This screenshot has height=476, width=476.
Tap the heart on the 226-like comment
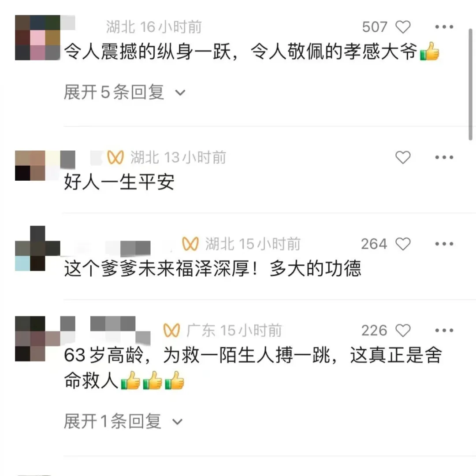pyautogui.click(x=402, y=330)
